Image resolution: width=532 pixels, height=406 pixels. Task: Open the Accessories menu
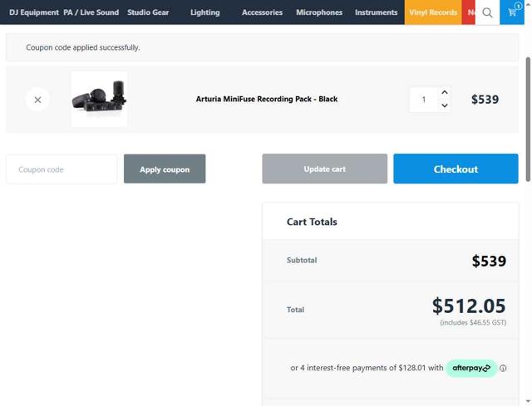click(x=262, y=12)
